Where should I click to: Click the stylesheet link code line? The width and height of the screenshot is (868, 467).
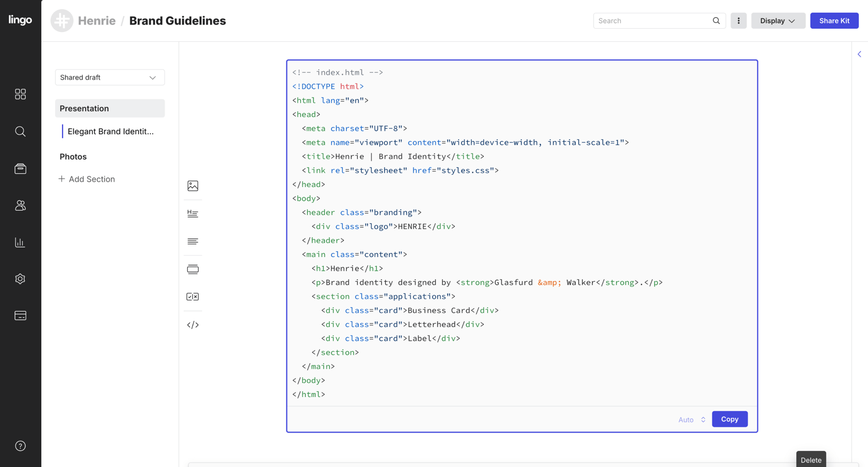(x=400, y=170)
